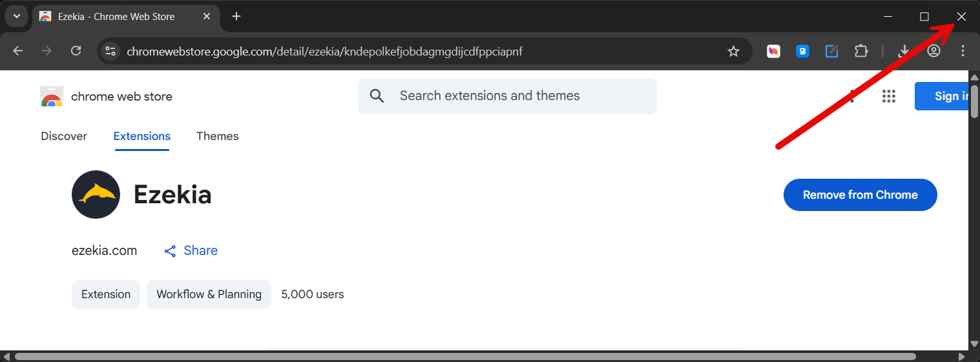Expand the tab search dropdown arrow
The width and height of the screenshot is (980, 362).
click(17, 16)
